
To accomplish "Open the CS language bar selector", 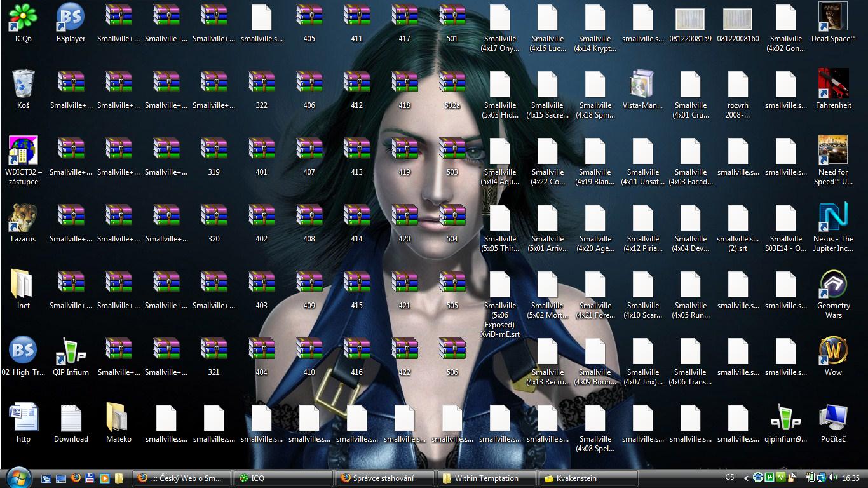I will click(x=729, y=477).
